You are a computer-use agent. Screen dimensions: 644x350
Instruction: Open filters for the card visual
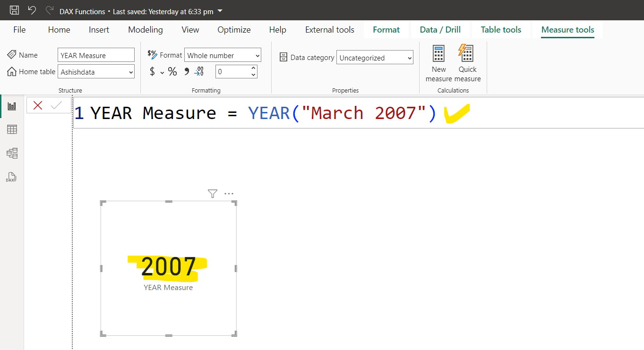tap(212, 193)
